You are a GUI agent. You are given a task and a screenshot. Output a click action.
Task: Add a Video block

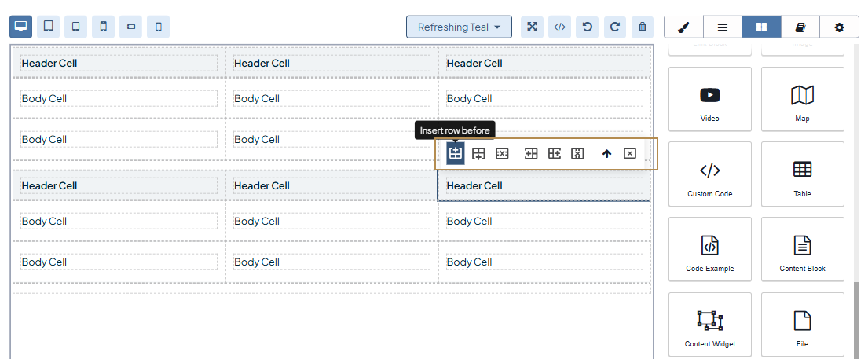(x=709, y=100)
